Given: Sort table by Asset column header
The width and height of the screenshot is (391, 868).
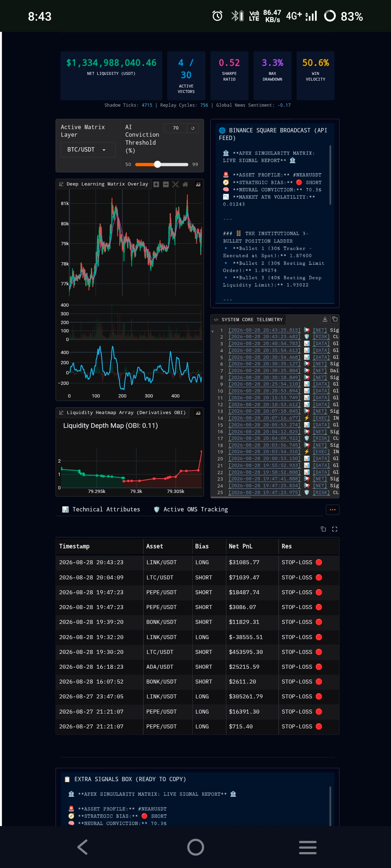Looking at the screenshot, I should [x=168, y=546].
